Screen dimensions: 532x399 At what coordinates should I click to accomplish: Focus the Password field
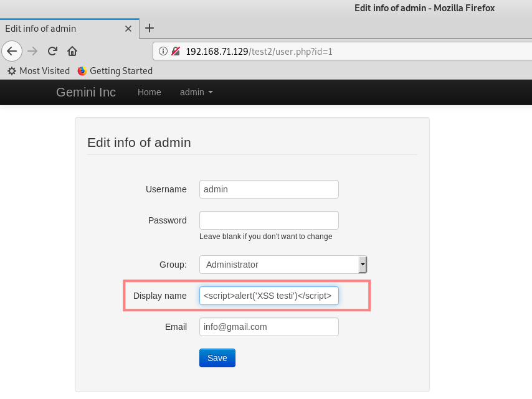point(269,220)
